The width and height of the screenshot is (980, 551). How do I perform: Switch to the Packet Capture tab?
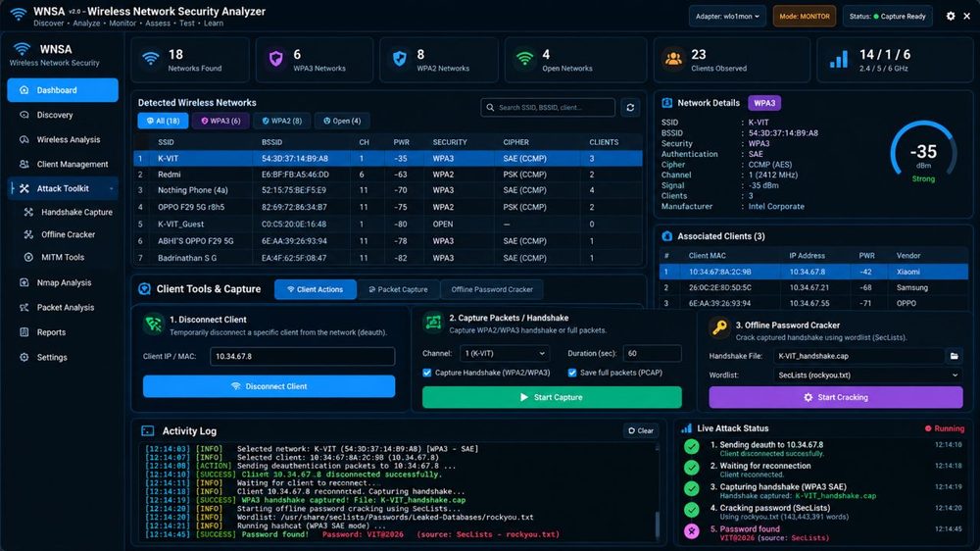pyautogui.click(x=398, y=289)
